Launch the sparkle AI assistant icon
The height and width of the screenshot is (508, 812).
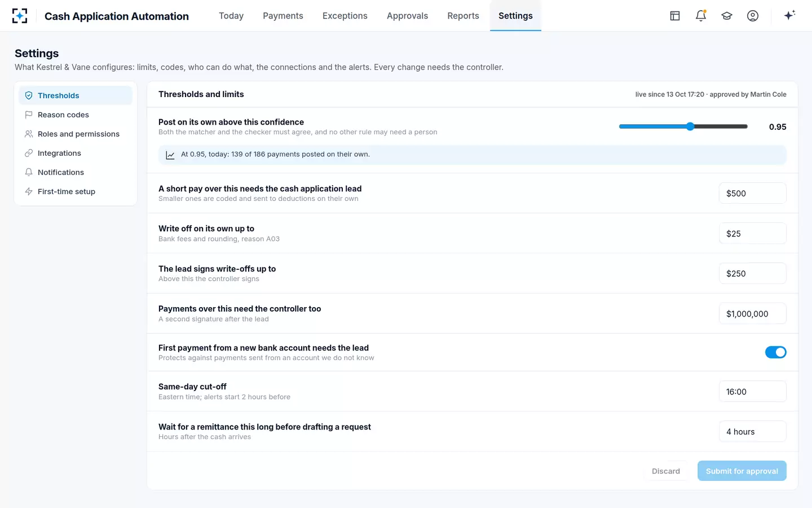click(x=789, y=15)
